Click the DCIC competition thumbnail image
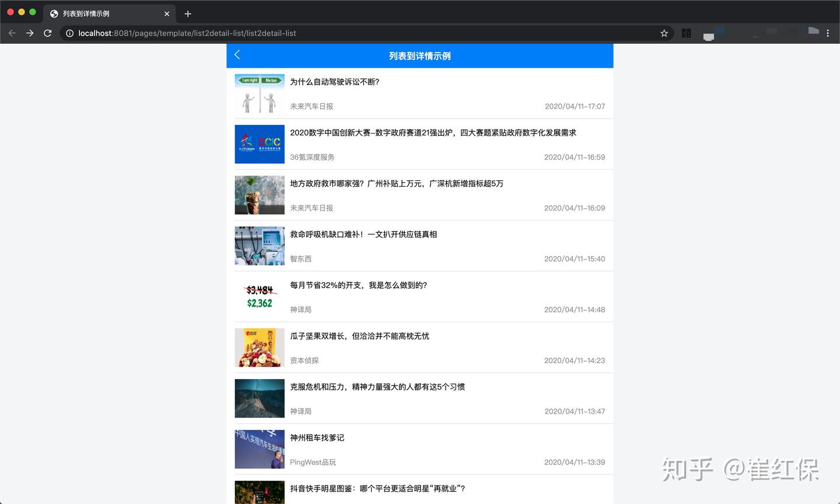The width and height of the screenshot is (840, 504). click(x=259, y=144)
